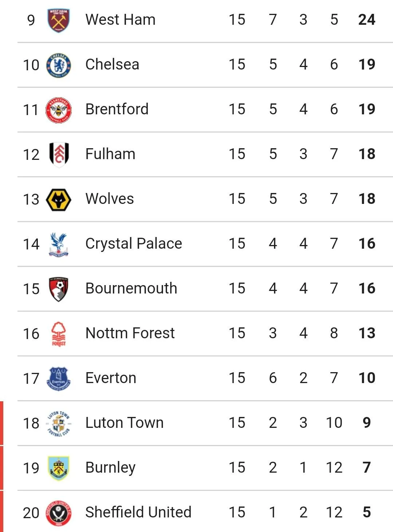This screenshot has width=393, height=532.
Task: Click the Everton club crest
Action: 59,379
